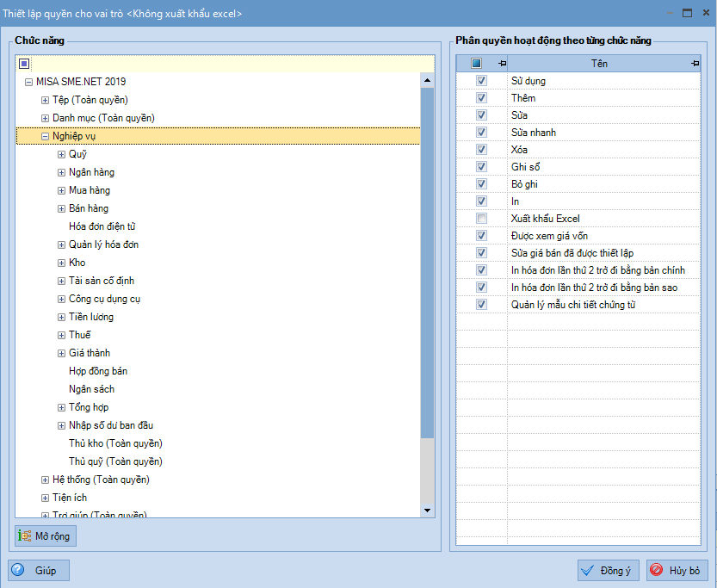Uncheck the Sửa nhanh checkbox
The width and height of the screenshot is (717, 588).
481,132
